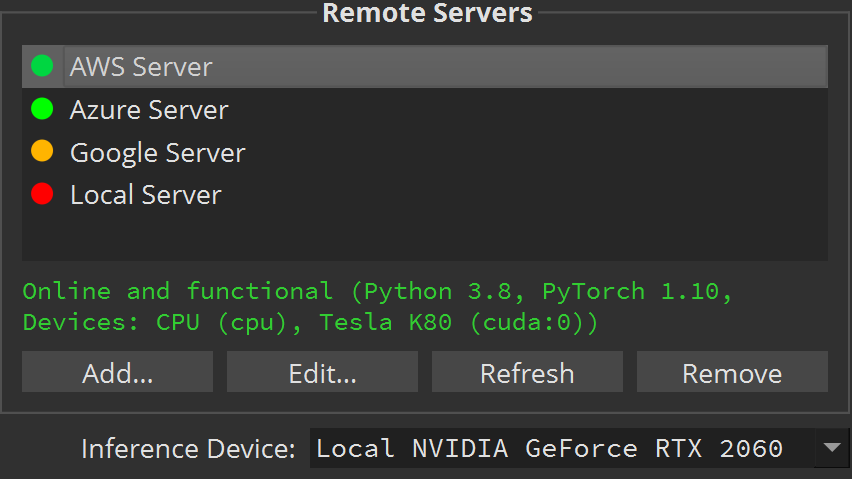The height and width of the screenshot is (479, 852).
Task: Click the red status dot beside Local Server
Action: [42, 194]
